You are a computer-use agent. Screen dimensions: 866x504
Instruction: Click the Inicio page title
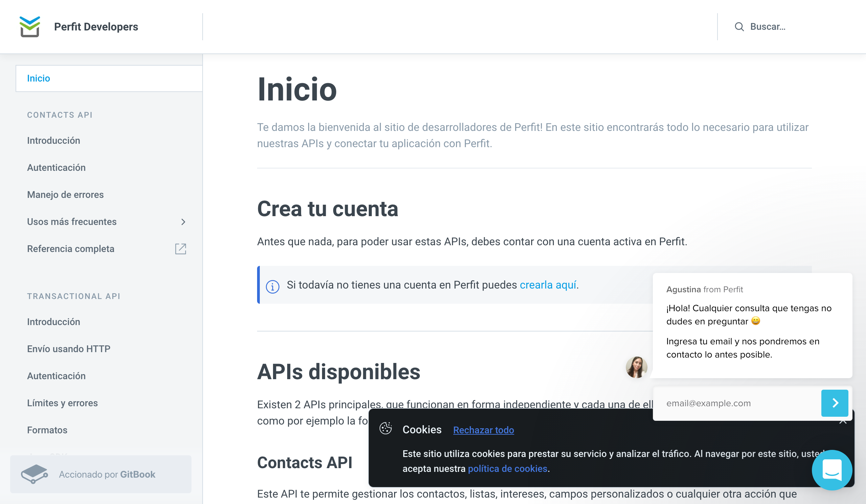[297, 89]
